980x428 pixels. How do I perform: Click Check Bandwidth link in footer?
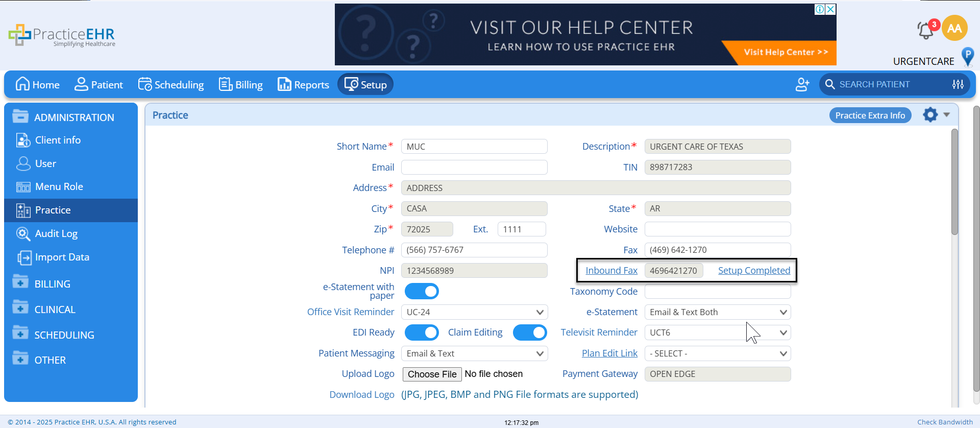tap(945, 422)
